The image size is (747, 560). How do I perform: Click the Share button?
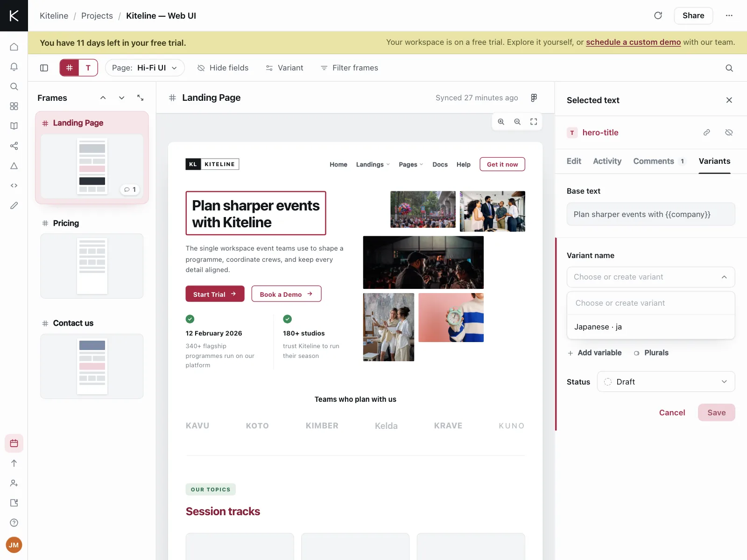[693, 15]
